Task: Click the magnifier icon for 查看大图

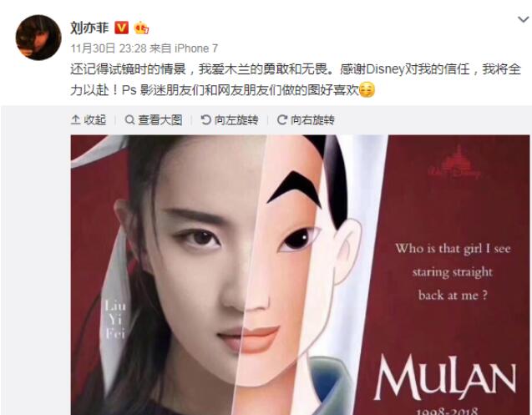Action: coord(129,119)
